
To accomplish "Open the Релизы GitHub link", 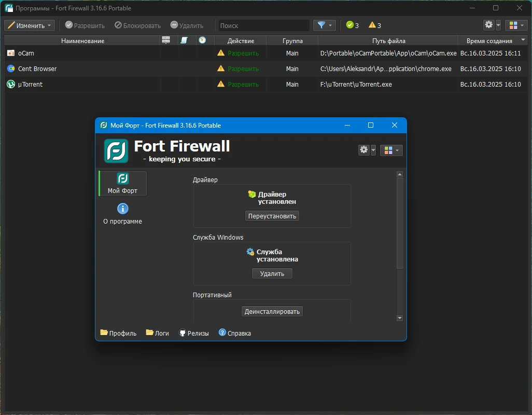I will point(194,333).
